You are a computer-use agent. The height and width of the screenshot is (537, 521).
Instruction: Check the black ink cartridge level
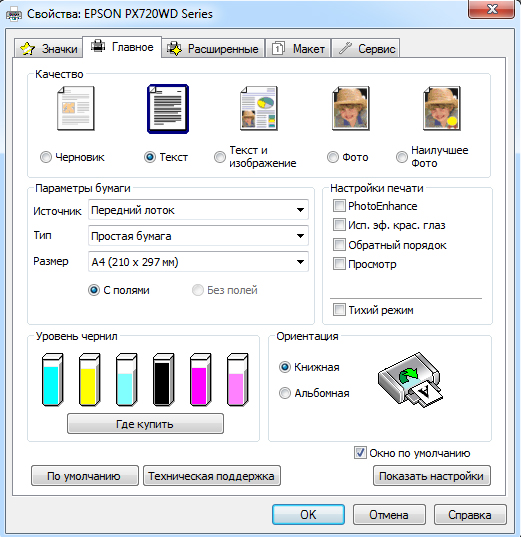(x=163, y=380)
